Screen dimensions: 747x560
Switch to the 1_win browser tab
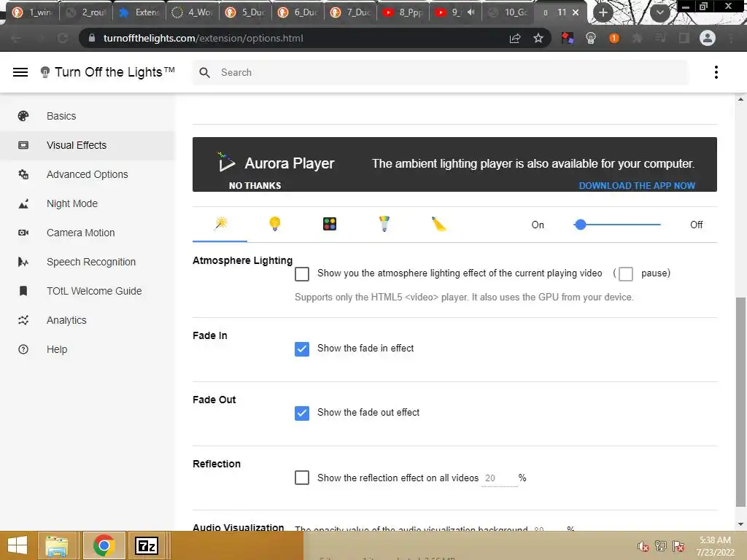[32, 12]
